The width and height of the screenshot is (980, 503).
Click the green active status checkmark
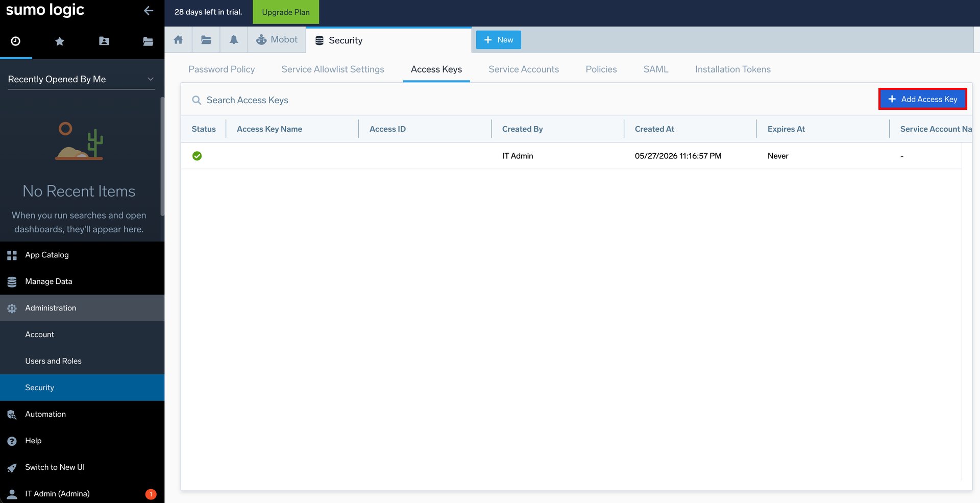click(x=197, y=156)
